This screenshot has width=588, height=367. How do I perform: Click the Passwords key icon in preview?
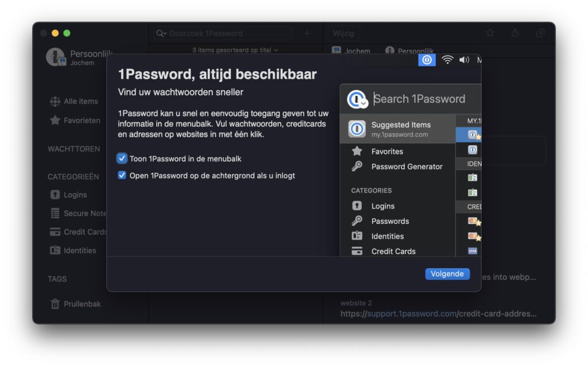point(357,221)
